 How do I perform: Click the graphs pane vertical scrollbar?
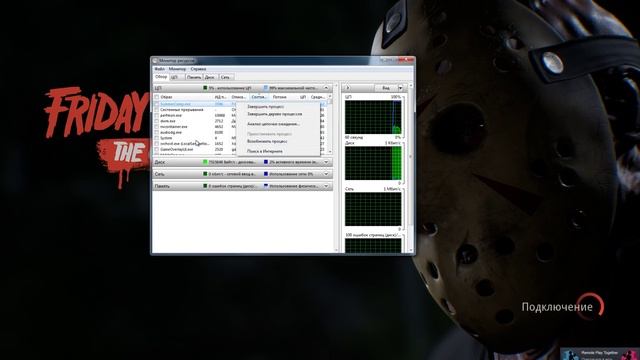[x=411, y=167]
